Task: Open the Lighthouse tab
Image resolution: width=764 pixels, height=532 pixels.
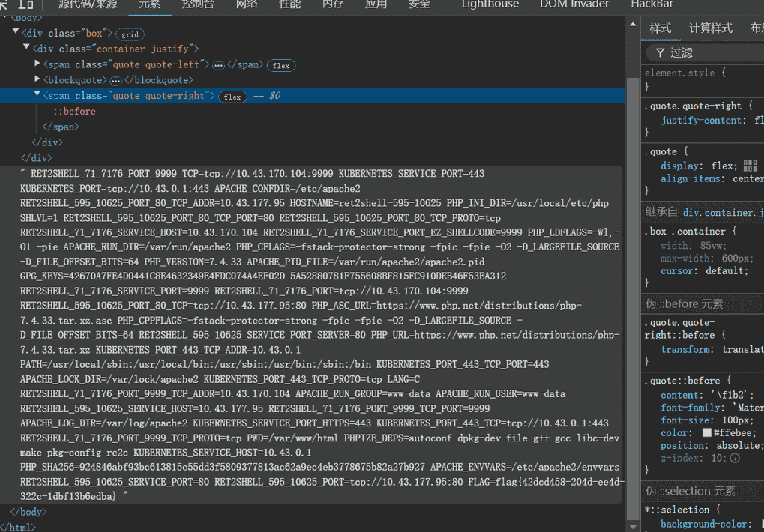Action: pyautogui.click(x=490, y=4)
